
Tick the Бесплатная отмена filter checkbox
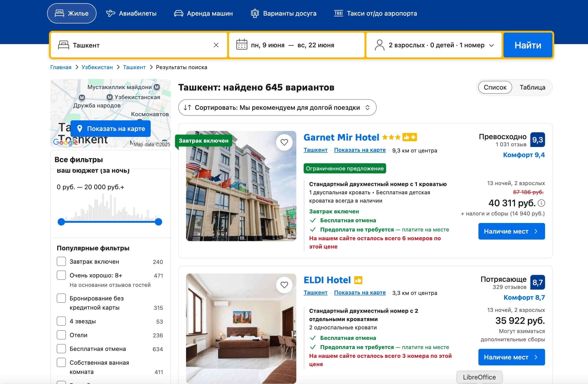(61, 349)
